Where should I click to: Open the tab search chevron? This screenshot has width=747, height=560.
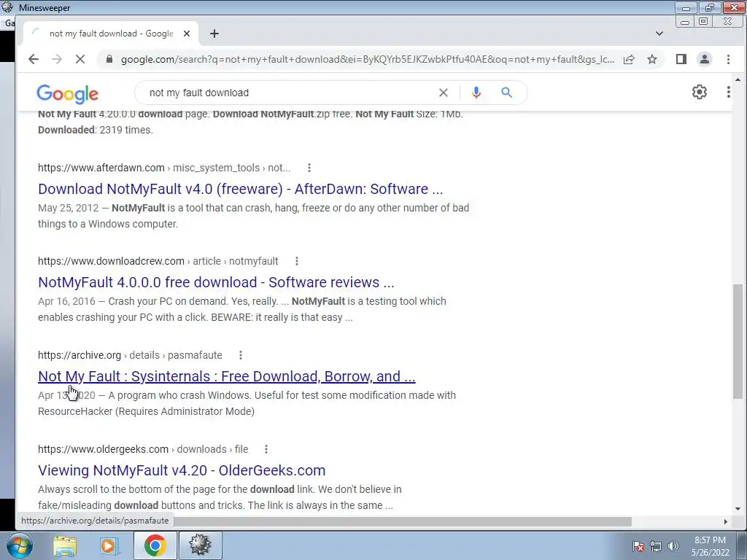[x=659, y=34]
